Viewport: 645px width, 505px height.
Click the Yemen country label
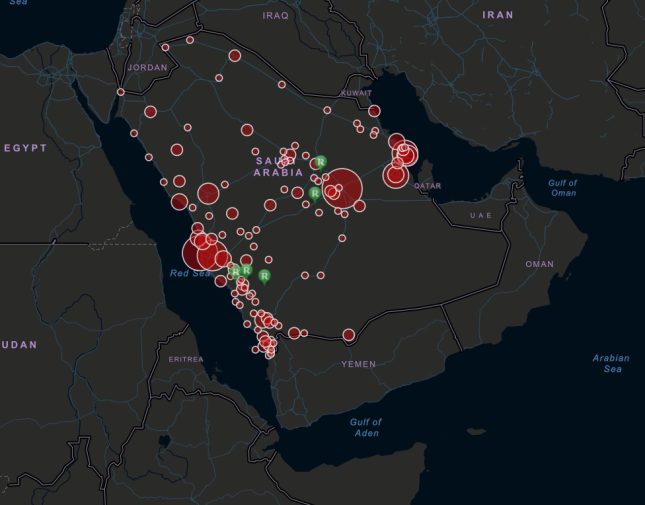(x=358, y=364)
